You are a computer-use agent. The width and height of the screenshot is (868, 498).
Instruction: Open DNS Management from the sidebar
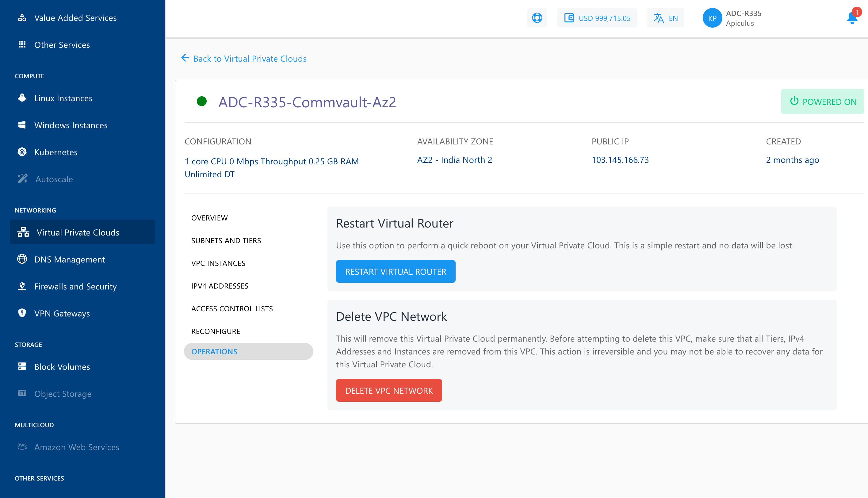coord(69,259)
